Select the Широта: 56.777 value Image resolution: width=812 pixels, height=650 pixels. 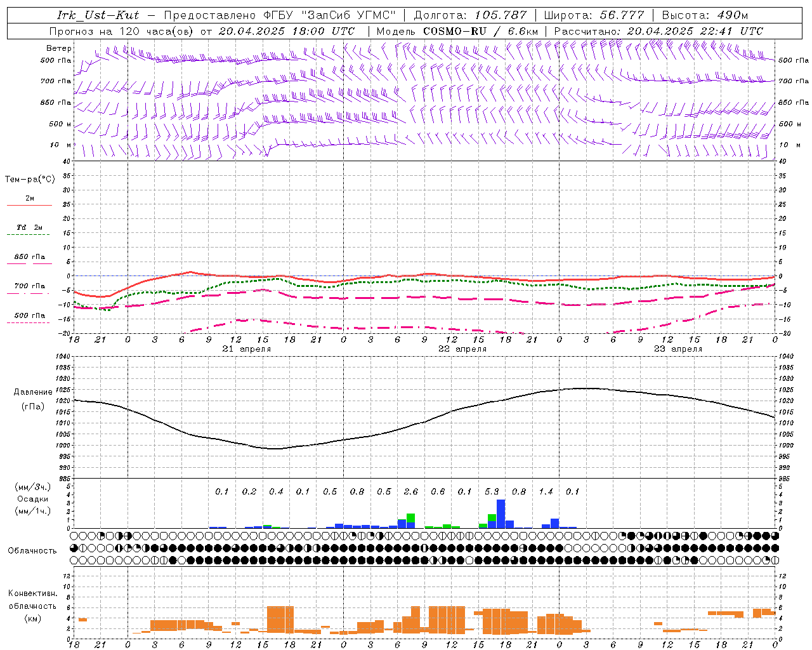(x=594, y=15)
